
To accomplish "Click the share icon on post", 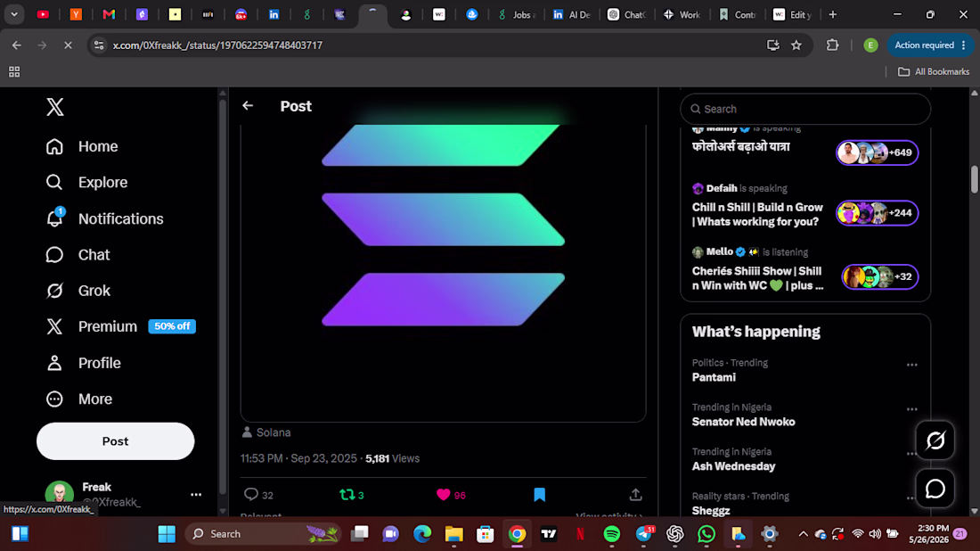I will click(x=635, y=495).
